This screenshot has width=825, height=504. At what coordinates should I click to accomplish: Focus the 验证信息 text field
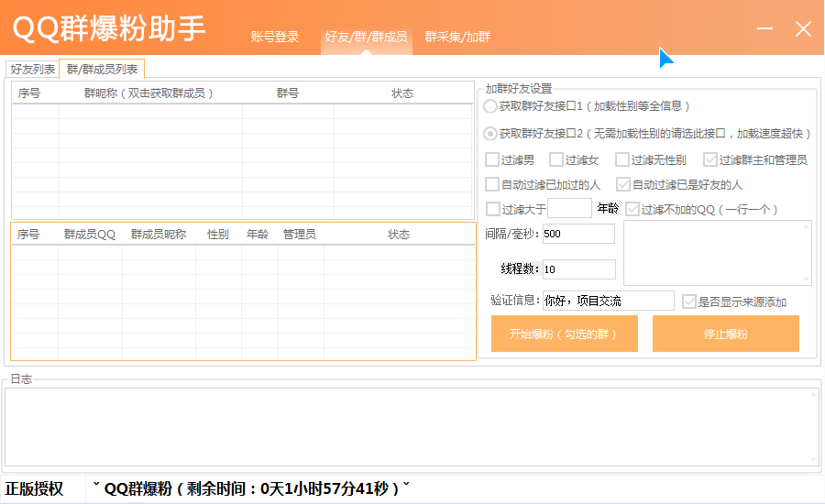608,301
